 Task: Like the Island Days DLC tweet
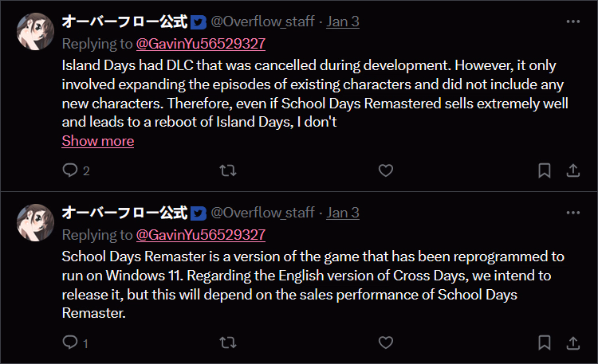coord(386,170)
